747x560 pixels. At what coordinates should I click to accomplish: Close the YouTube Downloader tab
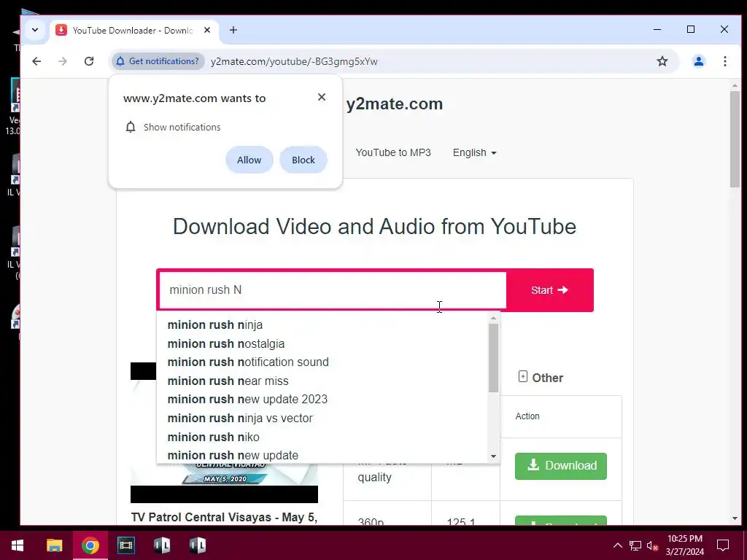(x=207, y=30)
